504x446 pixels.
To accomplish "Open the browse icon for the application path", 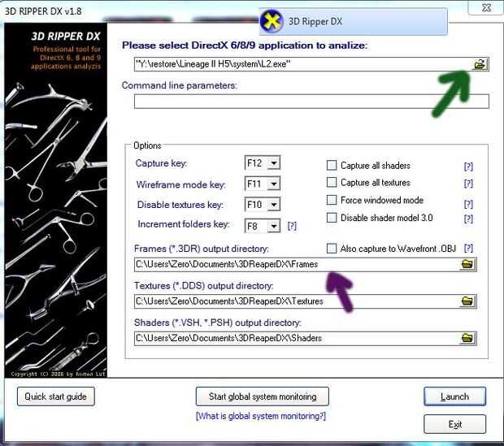I will [480, 64].
